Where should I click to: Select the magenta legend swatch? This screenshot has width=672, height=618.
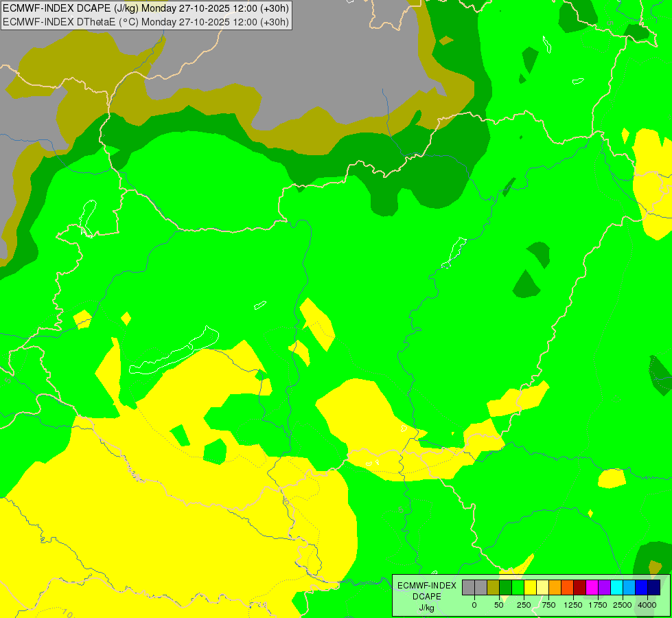click(592, 587)
